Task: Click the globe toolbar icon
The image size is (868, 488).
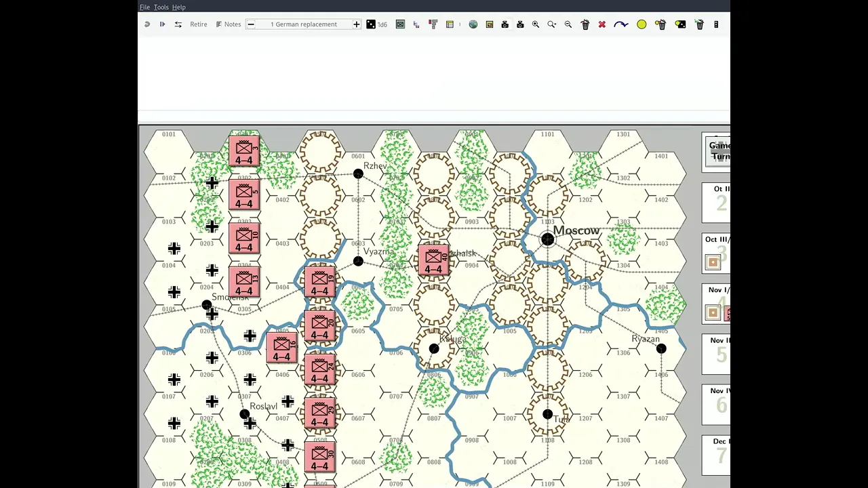Action: pos(473,24)
